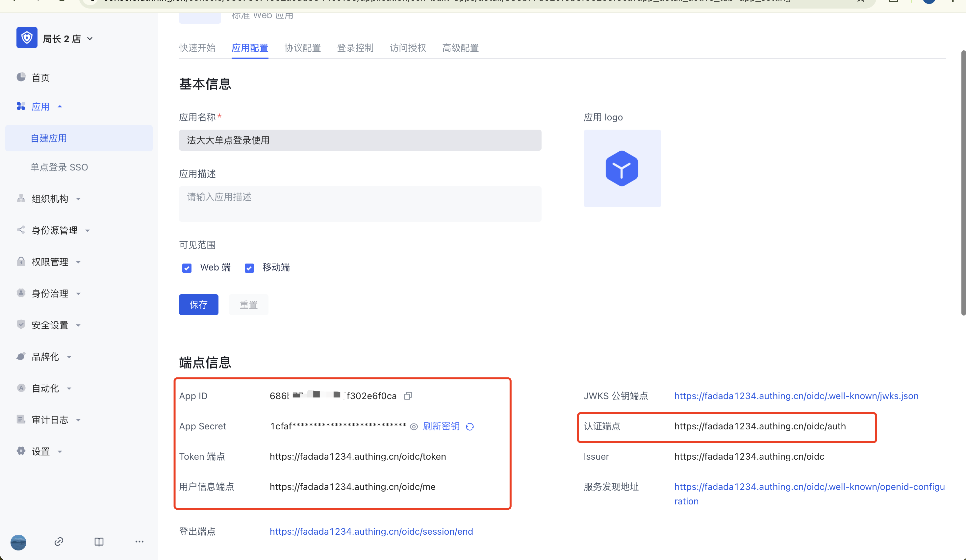Image resolution: width=966 pixels, height=560 pixels.
Task: Switch to the 协议配置 tab
Action: point(302,48)
